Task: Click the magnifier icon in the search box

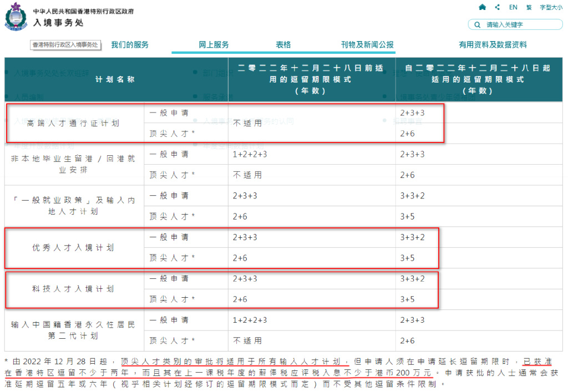Action: click(x=476, y=24)
